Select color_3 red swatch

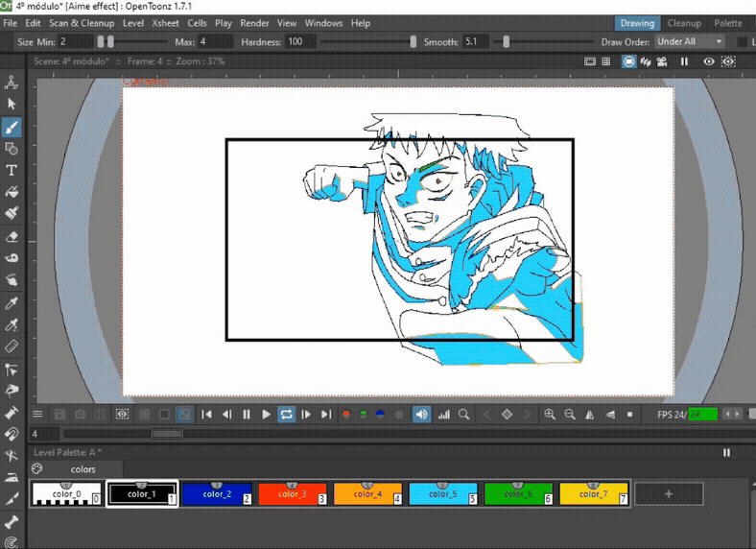[x=293, y=493]
